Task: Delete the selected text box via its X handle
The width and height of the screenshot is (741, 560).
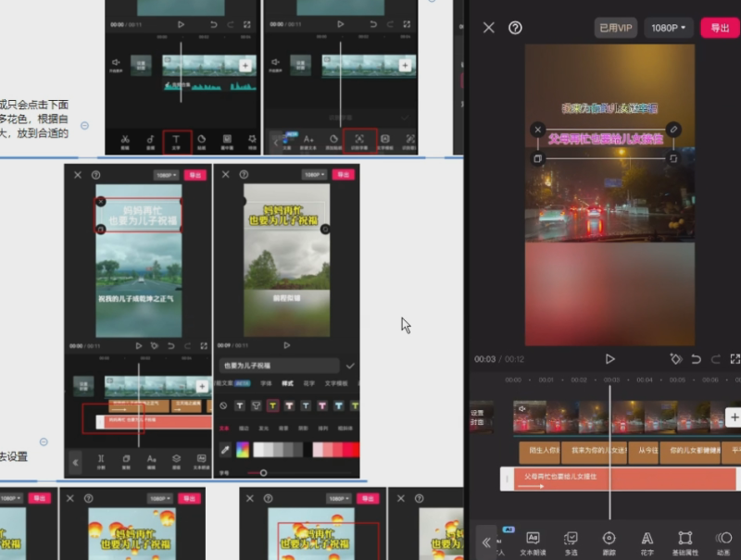Action: click(537, 130)
